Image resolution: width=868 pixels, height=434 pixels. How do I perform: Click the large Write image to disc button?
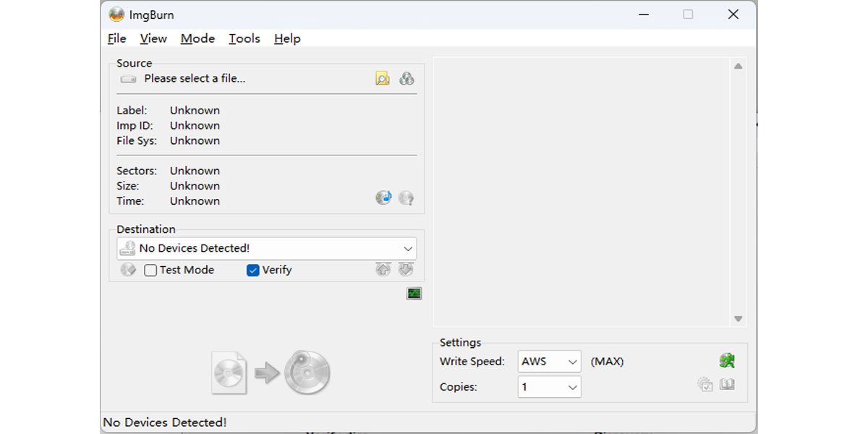[271, 373]
